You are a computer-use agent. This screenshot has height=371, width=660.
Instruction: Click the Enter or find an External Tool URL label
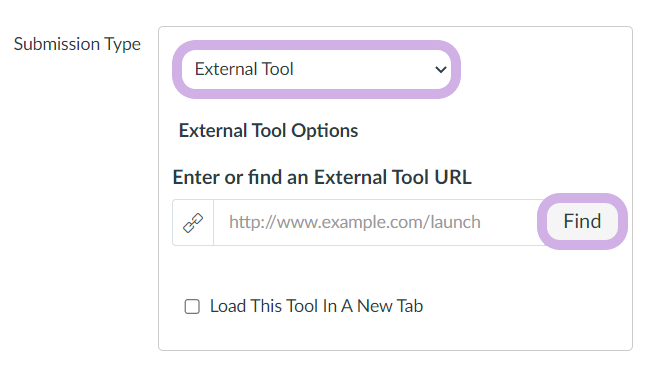tap(322, 177)
